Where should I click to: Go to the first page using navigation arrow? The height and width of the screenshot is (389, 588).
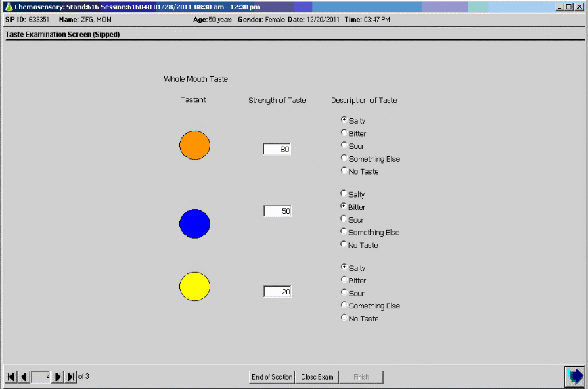tap(12, 377)
